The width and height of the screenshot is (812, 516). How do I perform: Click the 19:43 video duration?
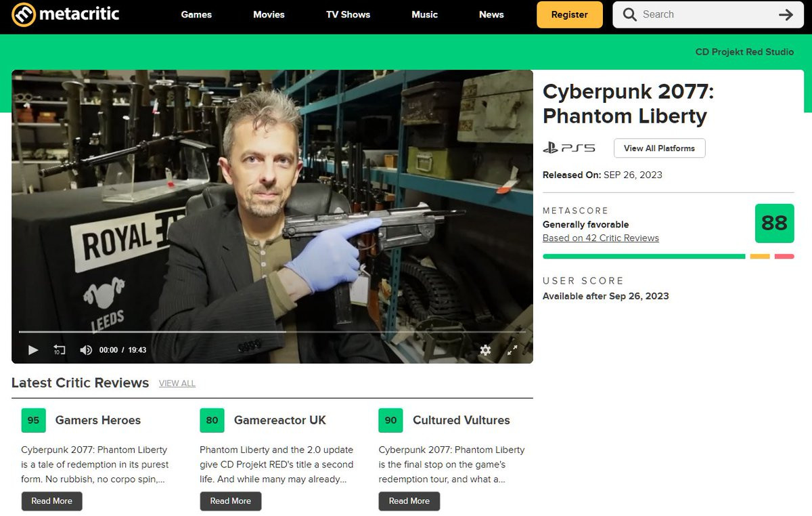pyautogui.click(x=137, y=350)
